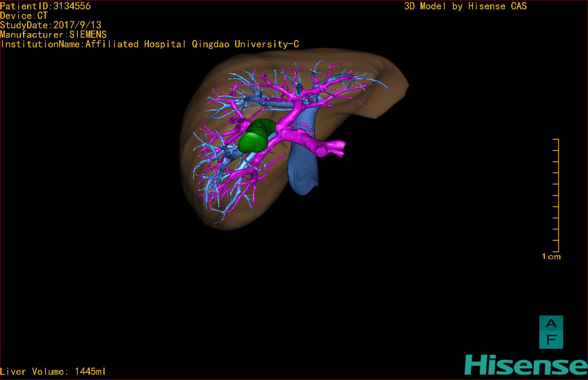This screenshot has height=380, width=588.
Task: Click the Manufacturer:SIEMENS label
Action: tap(53, 35)
